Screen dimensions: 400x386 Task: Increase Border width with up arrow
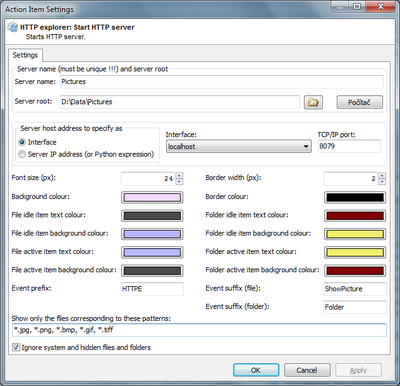coord(382,175)
